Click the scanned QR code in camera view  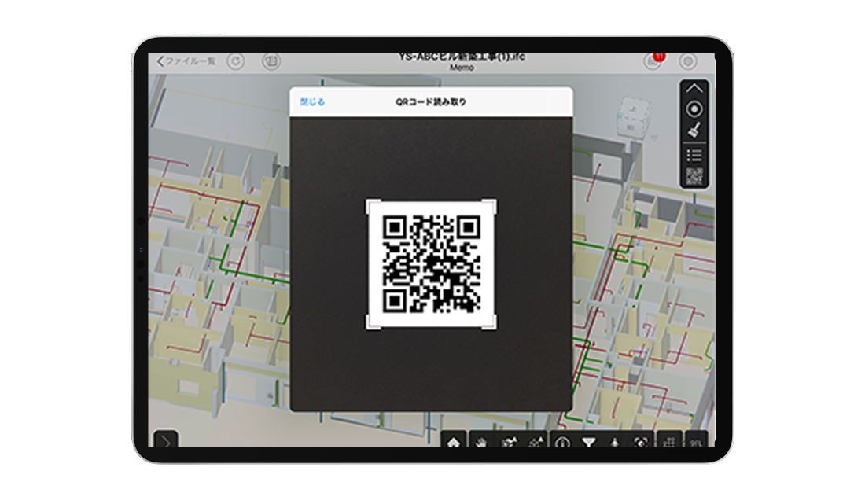tap(431, 263)
